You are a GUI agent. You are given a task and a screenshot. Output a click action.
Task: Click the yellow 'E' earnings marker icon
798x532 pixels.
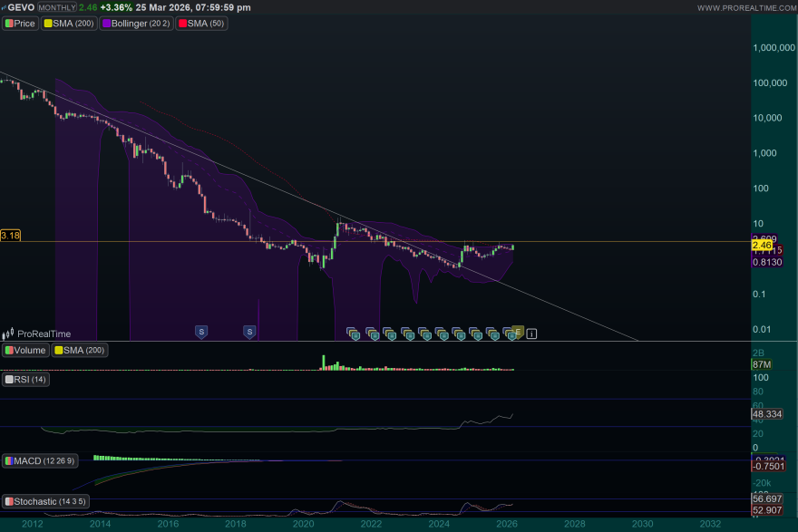[518, 331]
